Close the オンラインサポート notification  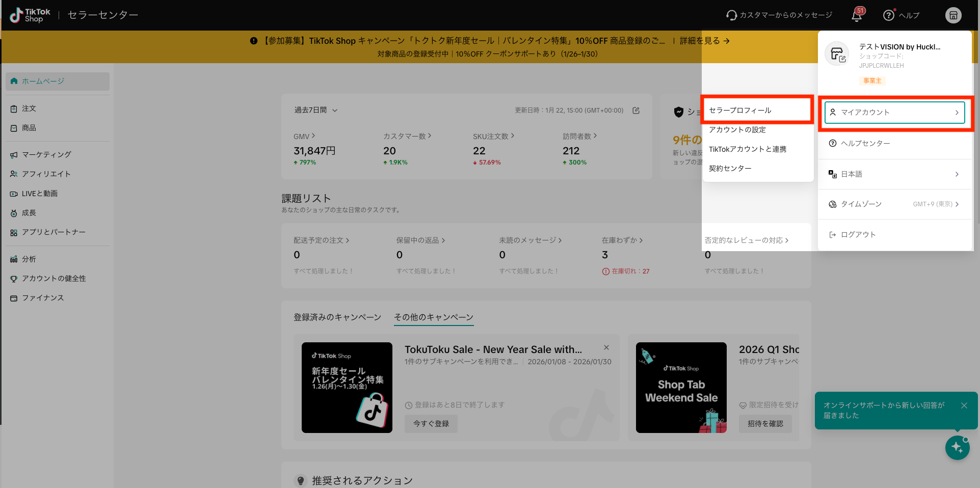(x=964, y=405)
